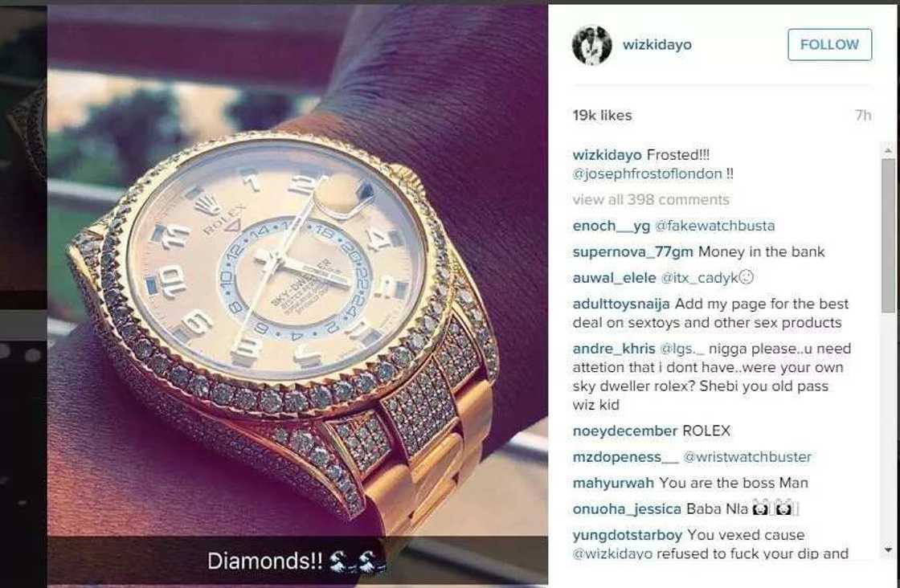This screenshot has width=900, height=588.
Task: Open @josephfrostoflondon mention in caption
Action: (648, 174)
